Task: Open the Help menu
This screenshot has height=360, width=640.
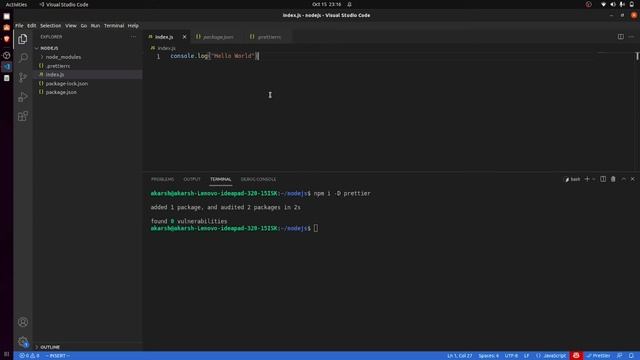Action: pos(133,25)
